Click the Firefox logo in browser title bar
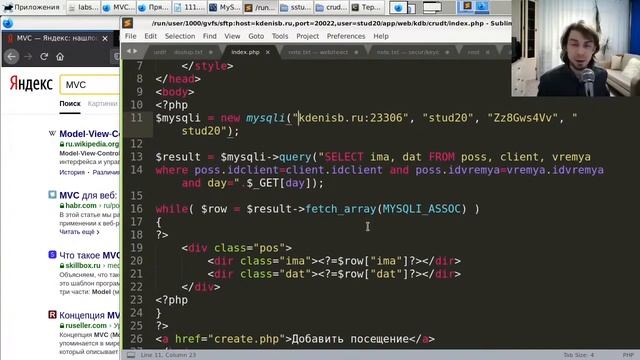The width and height of the screenshot is (640, 360). click(x=8, y=23)
